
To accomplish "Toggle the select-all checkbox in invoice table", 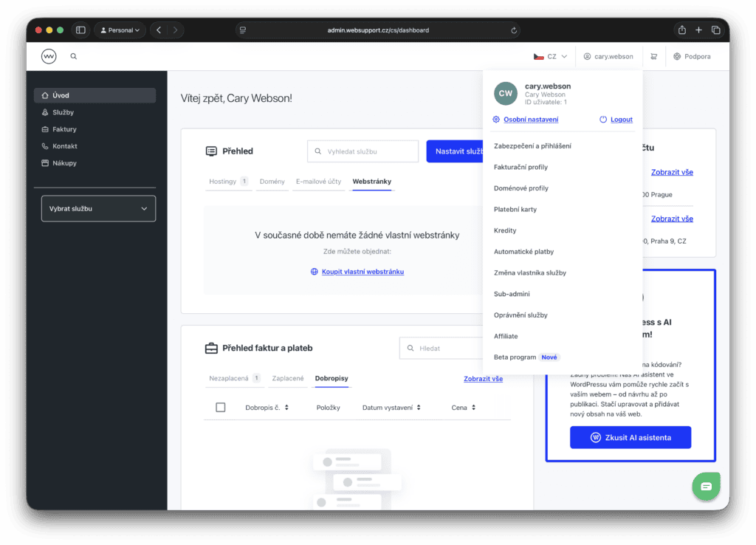I will pos(220,407).
